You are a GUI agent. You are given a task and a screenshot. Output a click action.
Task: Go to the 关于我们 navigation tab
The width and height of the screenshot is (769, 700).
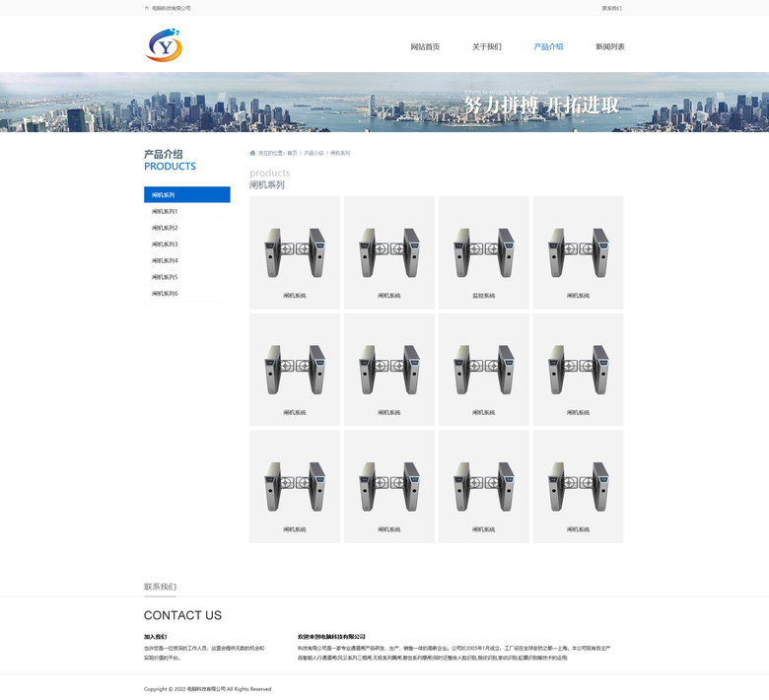pyautogui.click(x=486, y=46)
